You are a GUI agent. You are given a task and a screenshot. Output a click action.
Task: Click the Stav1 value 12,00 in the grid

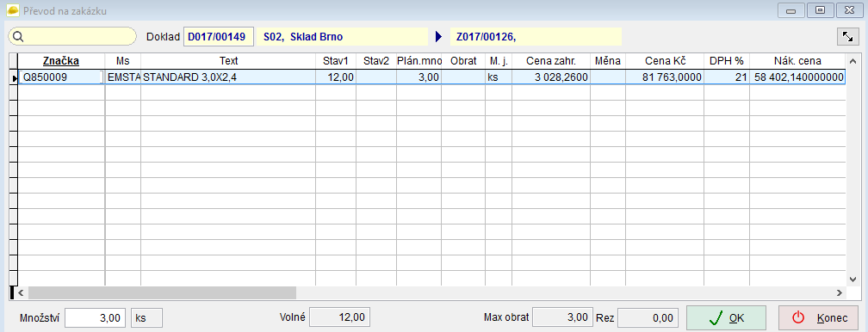point(336,77)
